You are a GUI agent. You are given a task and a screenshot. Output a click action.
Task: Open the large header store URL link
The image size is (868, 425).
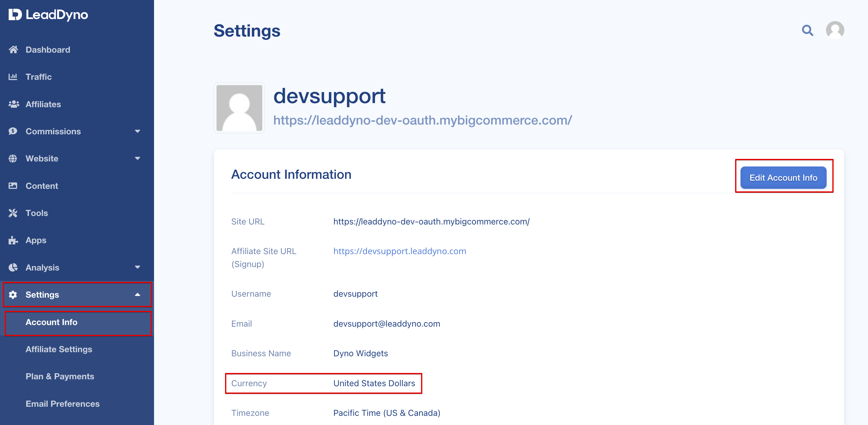point(423,120)
